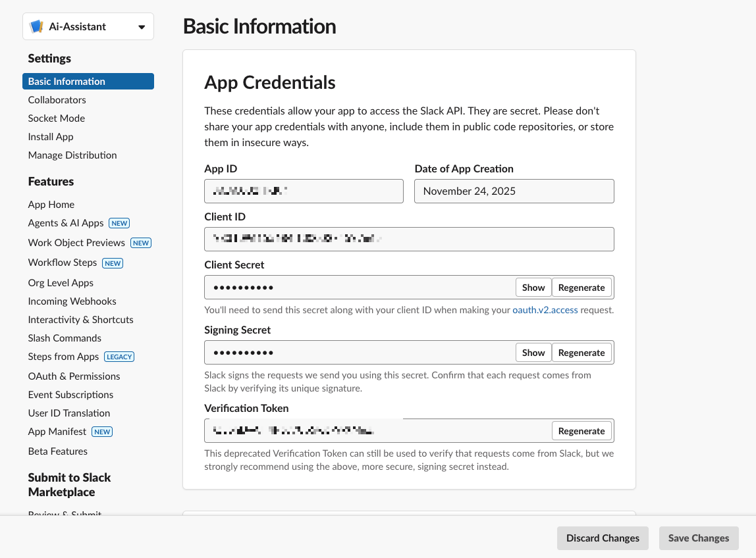Click the NEW badge beside Workflow Steps
The image size is (756, 558).
coord(113,263)
